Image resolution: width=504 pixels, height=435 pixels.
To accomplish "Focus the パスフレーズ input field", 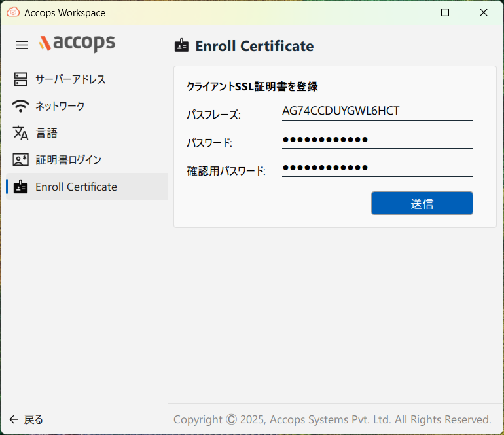I will pyautogui.click(x=378, y=111).
